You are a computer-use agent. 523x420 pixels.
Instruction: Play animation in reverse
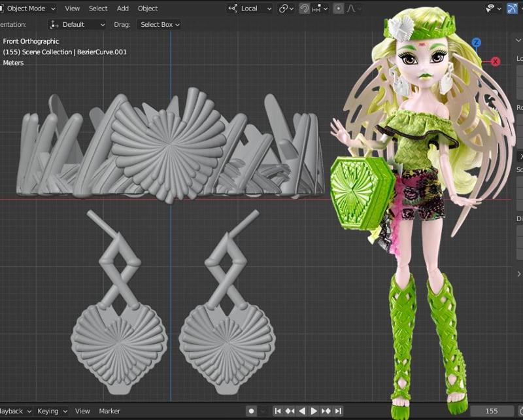(302, 411)
